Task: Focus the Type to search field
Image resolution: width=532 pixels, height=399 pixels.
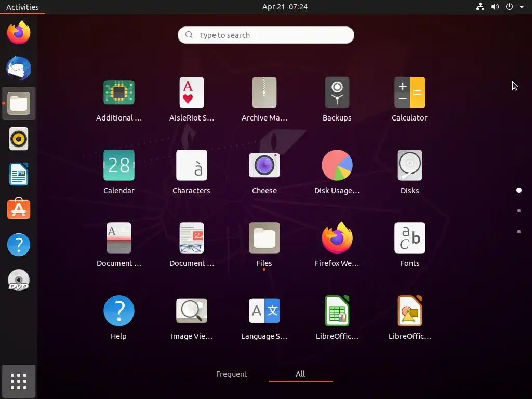Action: [x=265, y=35]
